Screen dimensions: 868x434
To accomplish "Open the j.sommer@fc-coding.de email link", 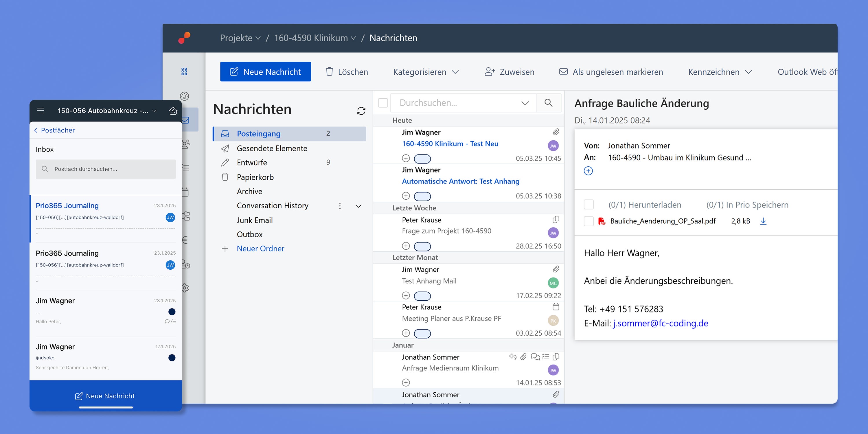I will tap(661, 323).
